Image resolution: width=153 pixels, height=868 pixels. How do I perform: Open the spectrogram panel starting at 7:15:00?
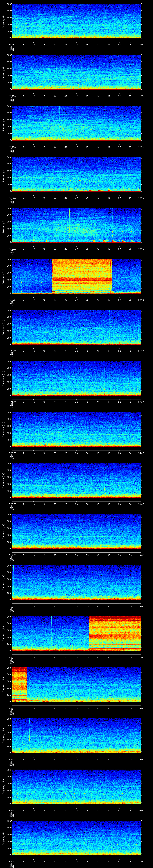point(76,72)
